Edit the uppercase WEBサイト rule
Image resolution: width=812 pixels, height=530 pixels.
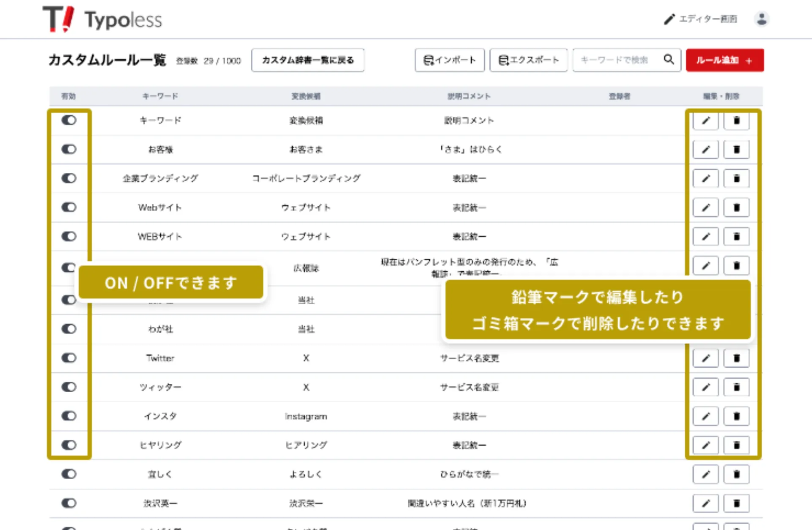coord(705,237)
